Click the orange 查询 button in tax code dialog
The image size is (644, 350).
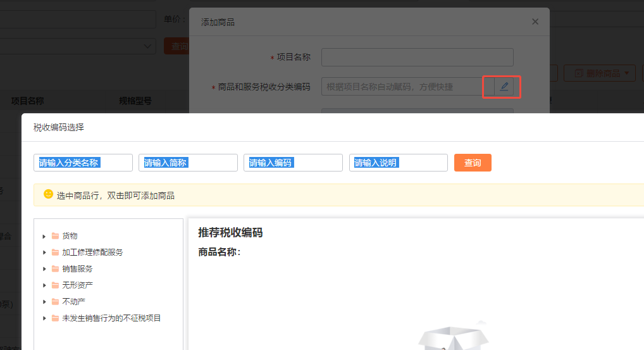tap(473, 163)
